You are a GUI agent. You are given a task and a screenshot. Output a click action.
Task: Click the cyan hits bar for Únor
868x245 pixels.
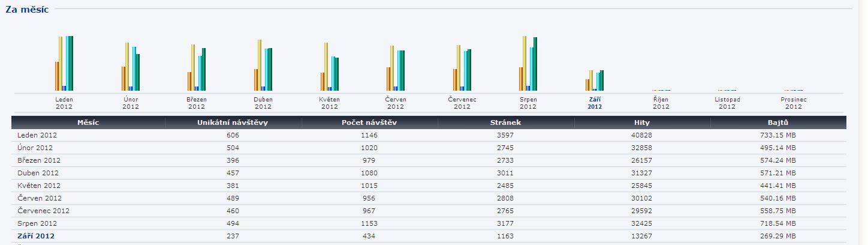coord(134,68)
